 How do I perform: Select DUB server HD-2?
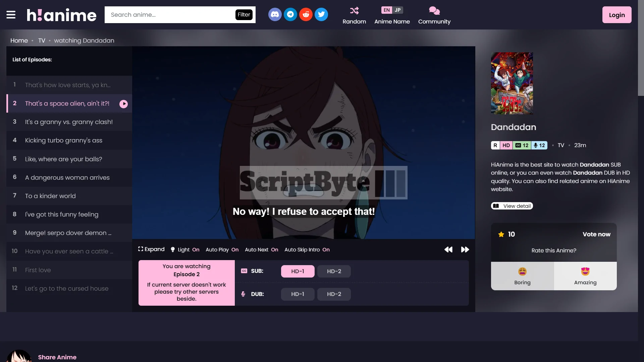click(x=334, y=294)
